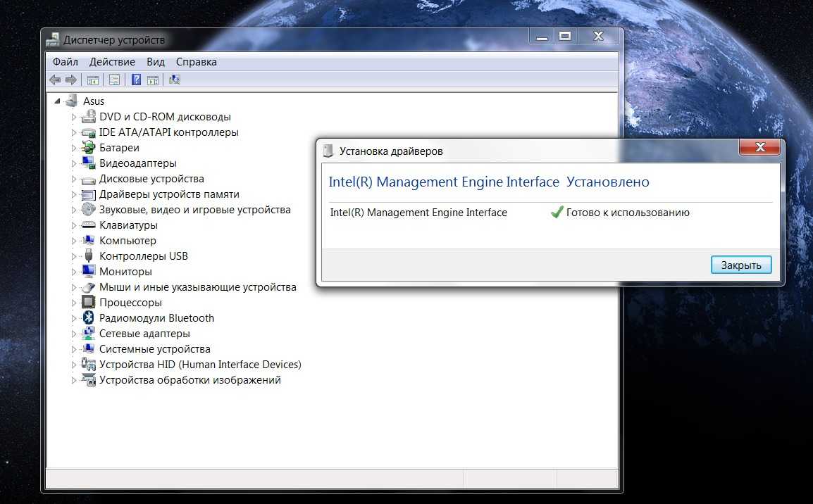Open the Файл menu
The width and height of the screenshot is (813, 504).
[x=66, y=62]
